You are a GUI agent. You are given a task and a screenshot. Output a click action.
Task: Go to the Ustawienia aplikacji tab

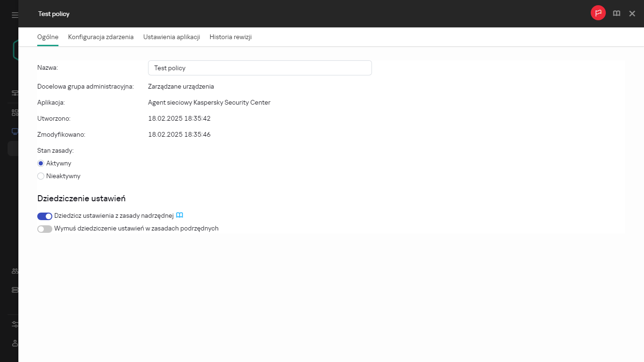pos(172,37)
